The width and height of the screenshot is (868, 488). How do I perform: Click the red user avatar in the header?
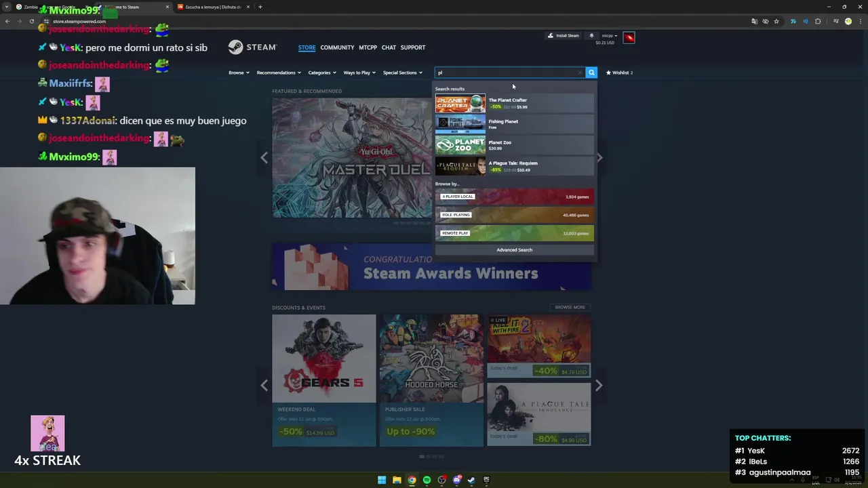[x=629, y=37]
